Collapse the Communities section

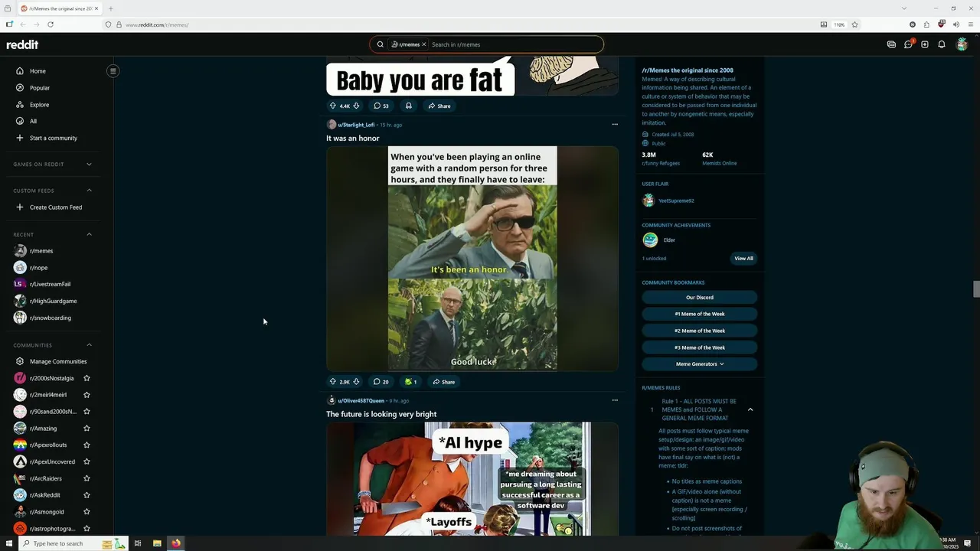click(89, 345)
